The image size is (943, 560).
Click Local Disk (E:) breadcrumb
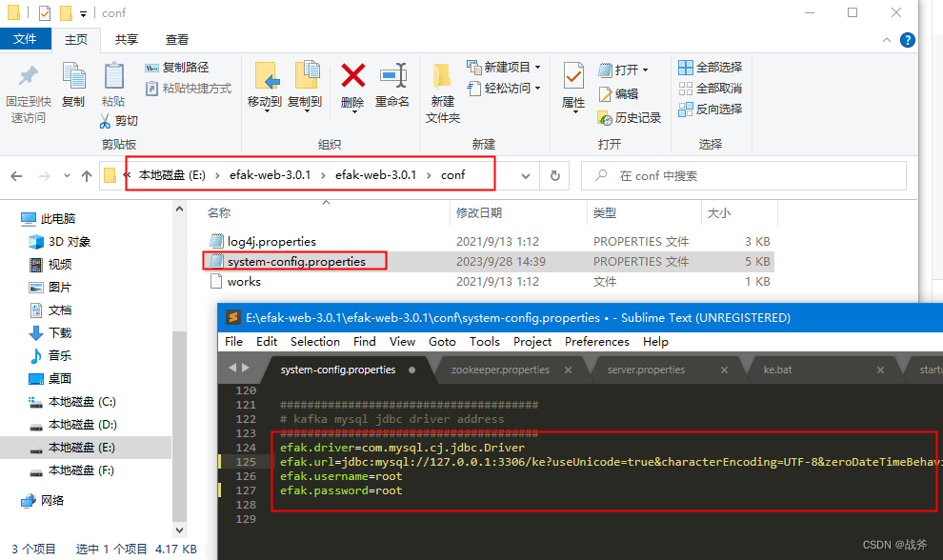click(x=172, y=175)
